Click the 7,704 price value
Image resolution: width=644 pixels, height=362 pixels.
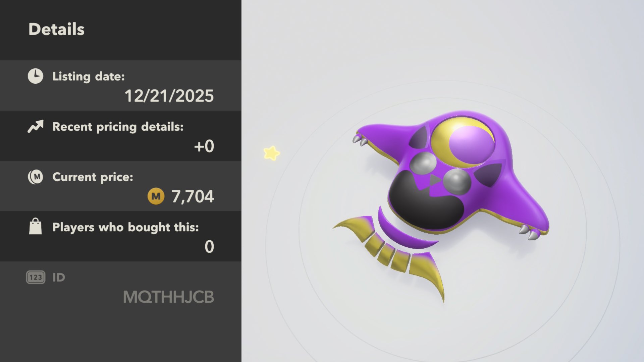click(x=193, y=196)
